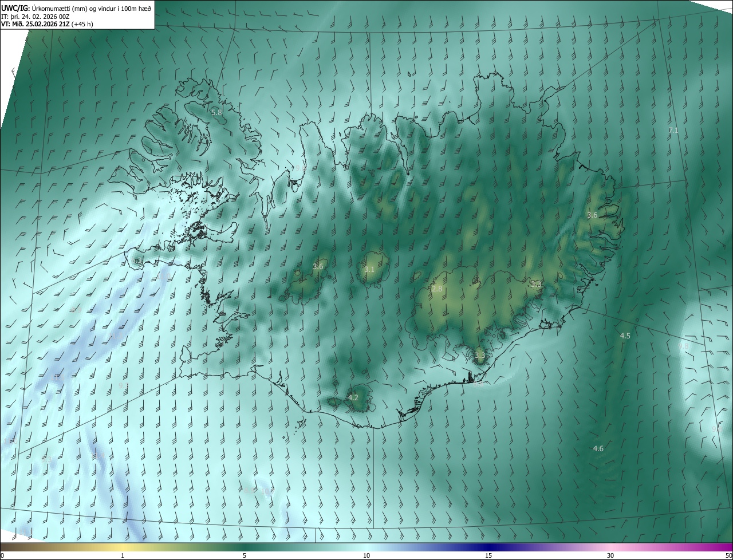The height and width of the screenshot is (560, 733).
Task: Click the 4.6 value over the southeast ocean
Action: tap(598, 448)
